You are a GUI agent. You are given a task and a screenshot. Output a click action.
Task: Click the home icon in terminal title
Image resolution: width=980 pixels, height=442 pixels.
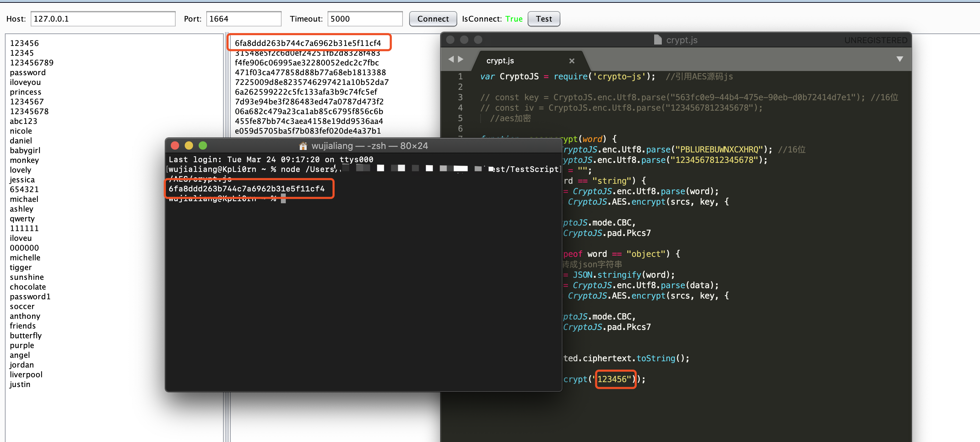303,146
